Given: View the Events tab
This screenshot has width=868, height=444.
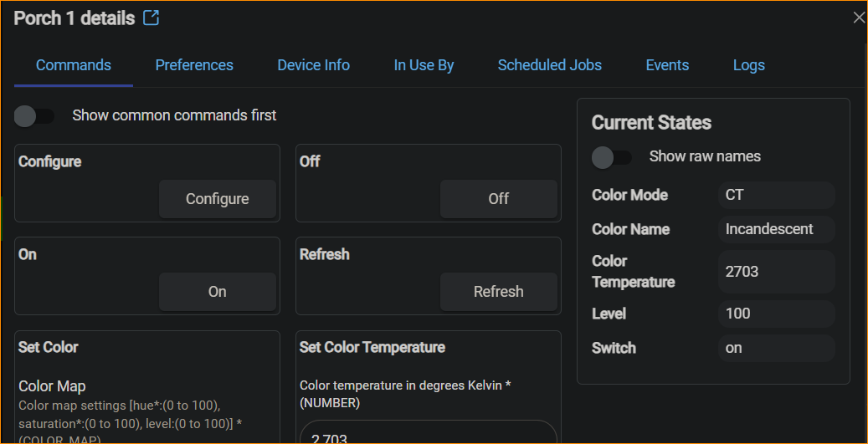Looking at the screenshot, I should pos(667,65).
